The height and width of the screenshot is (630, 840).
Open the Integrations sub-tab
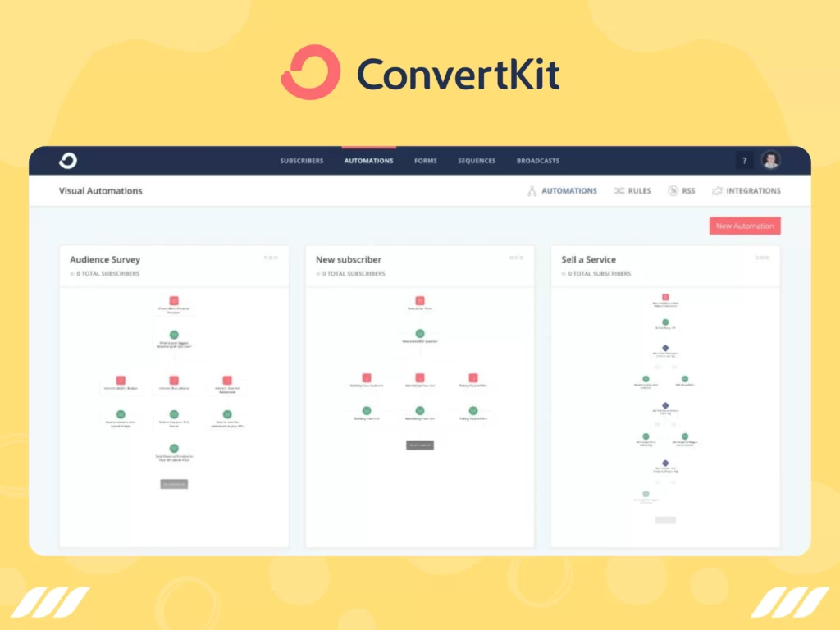(x=746, y=190)
